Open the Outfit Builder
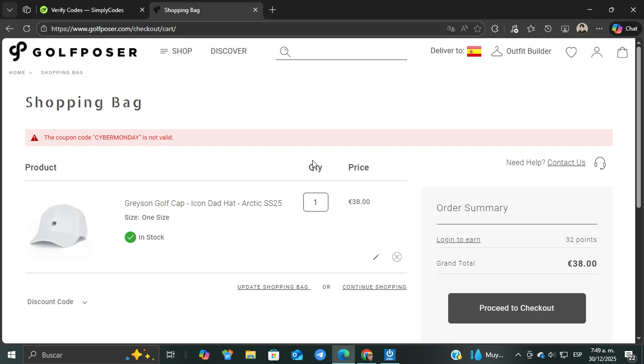This screenshot has width=644, height=364. pos(521,51)
